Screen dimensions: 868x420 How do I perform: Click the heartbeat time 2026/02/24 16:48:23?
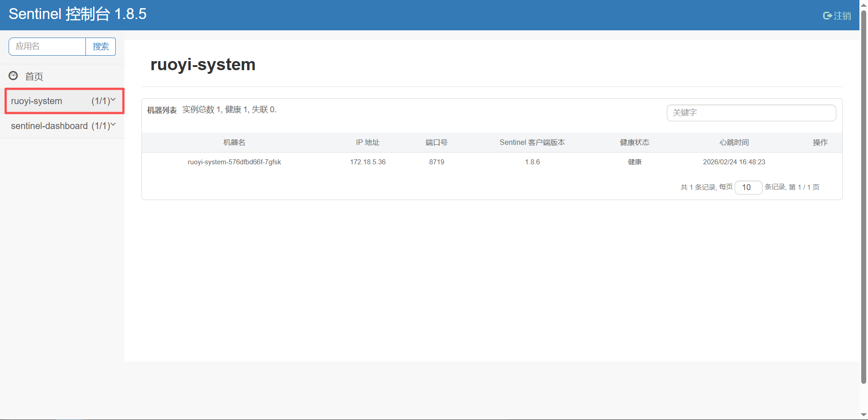tap(734, 162)
